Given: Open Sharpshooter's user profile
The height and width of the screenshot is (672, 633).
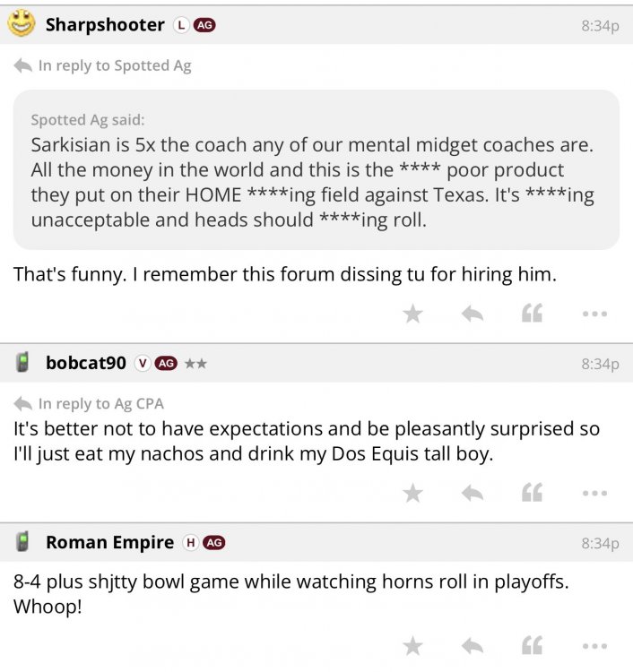Looking at the screenshot, I should pyautogui.click(x=105, y=25).
